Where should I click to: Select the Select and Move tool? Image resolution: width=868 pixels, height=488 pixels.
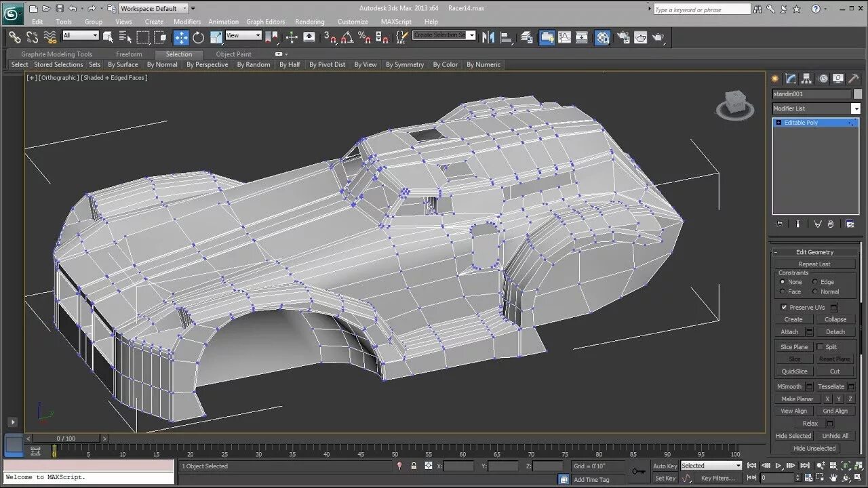pos(181,37)
